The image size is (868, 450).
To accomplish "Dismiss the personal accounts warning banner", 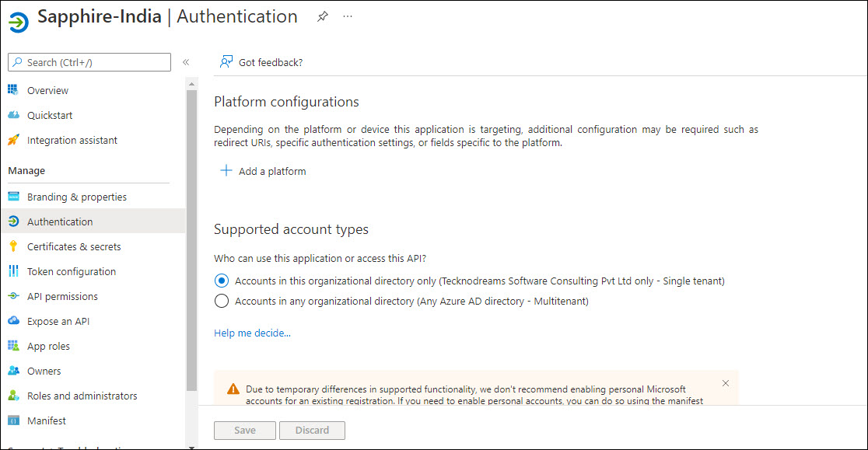I will (x=725, y=383).
